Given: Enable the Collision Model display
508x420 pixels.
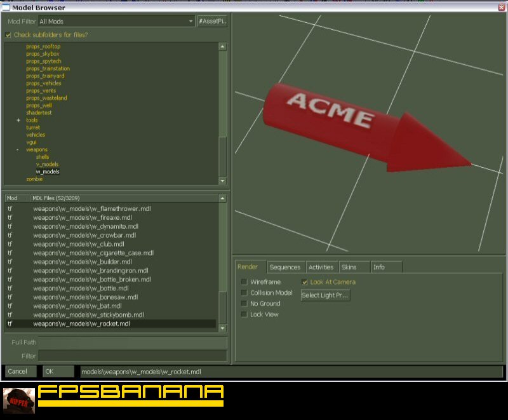Looking at the screenshot, I should [x=244, y=292].
